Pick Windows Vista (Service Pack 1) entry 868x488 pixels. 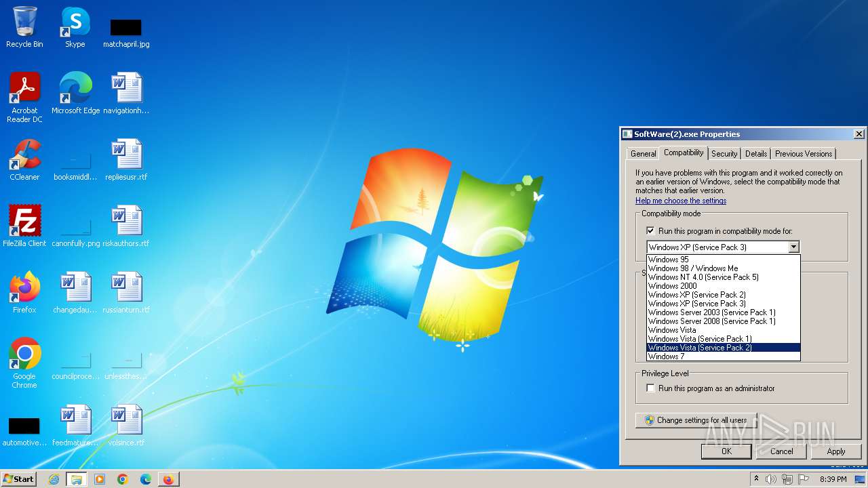(723, 339)
